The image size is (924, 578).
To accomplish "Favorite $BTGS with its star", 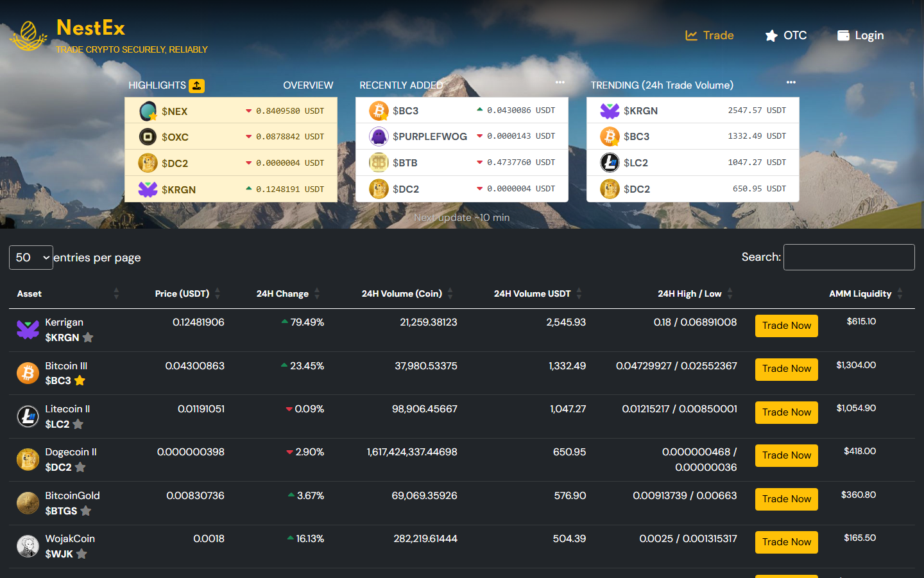I will pyautogui.click(x=85, y=511).
